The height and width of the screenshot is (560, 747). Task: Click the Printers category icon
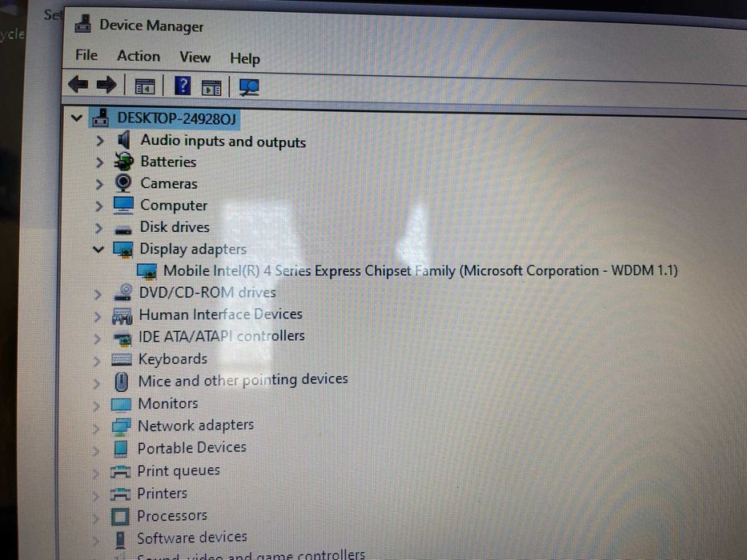click(120, 494)
